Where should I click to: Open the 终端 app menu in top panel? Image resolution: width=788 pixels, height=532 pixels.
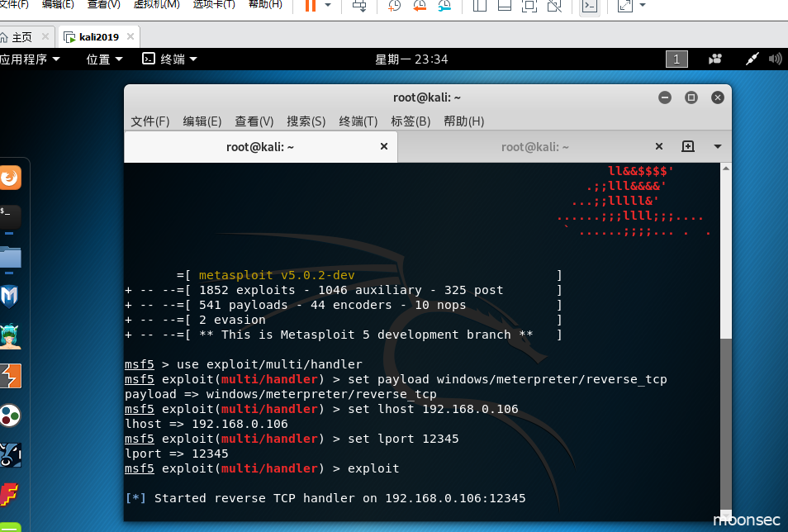click(x=169, y=59)
